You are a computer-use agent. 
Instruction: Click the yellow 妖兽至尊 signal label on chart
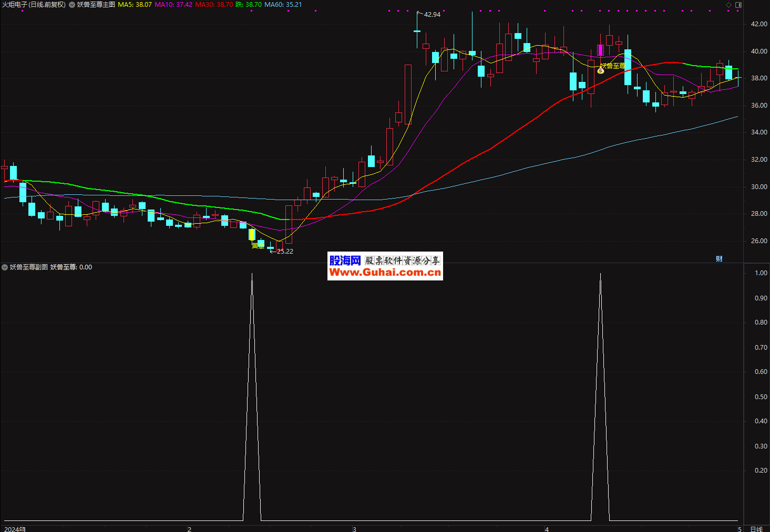click(613, 66)
